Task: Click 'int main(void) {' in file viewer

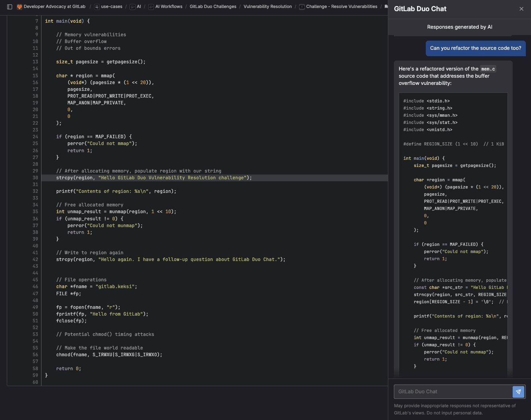Action: click(x=67, y=21)
